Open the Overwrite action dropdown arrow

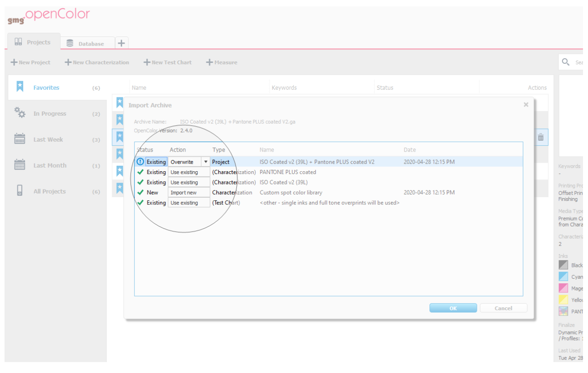[x=206, y=162]
